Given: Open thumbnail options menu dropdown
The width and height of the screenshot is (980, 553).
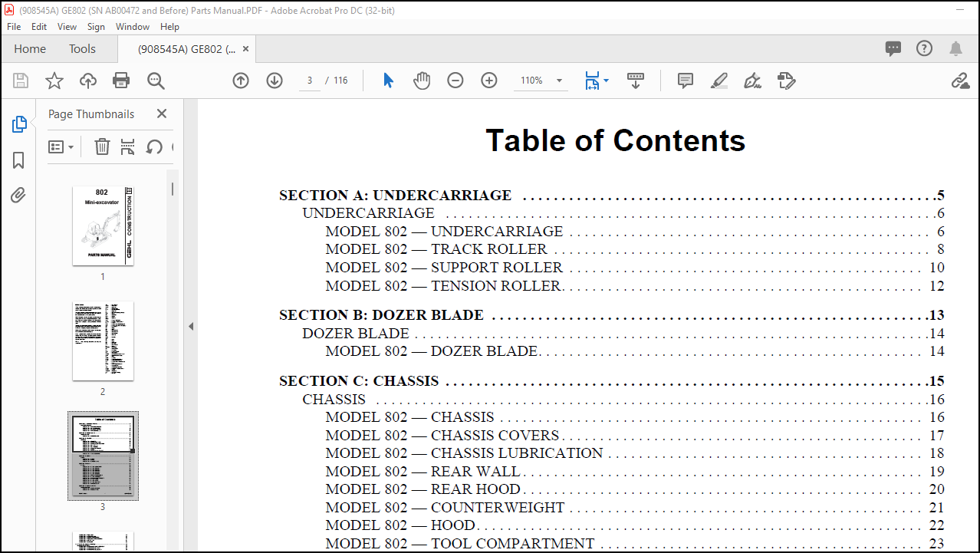Looking at the screenshot, I should (61, 146).
